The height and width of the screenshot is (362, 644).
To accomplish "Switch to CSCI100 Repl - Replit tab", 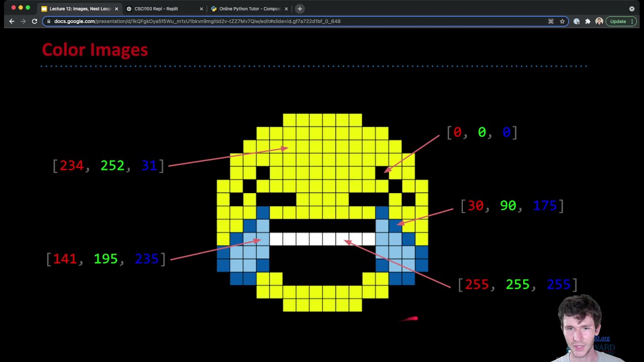I will click(x=164, y=9).
